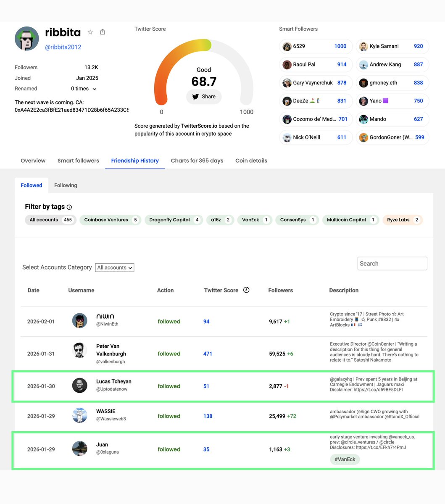The height and width of the screenshot is (504, 445).
Task: Click Mando's avatar icon
Action: [364, 119]
